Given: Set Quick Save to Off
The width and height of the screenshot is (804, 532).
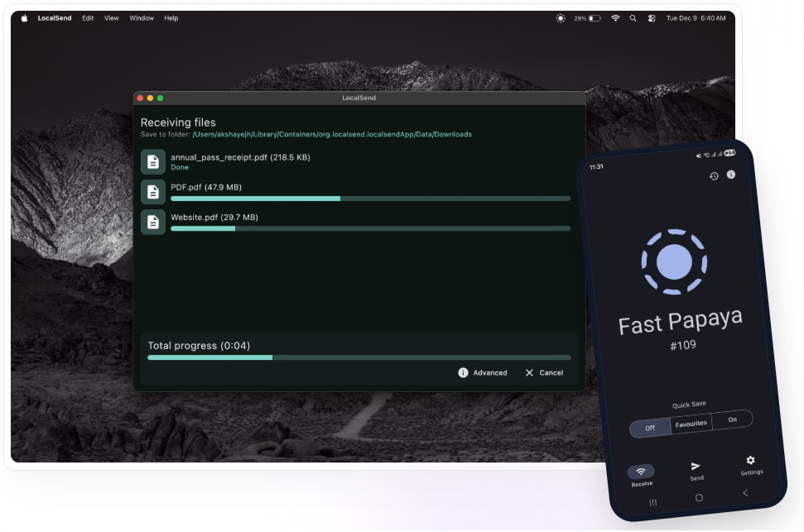Looking at the screenshot, I should point(650,428).
